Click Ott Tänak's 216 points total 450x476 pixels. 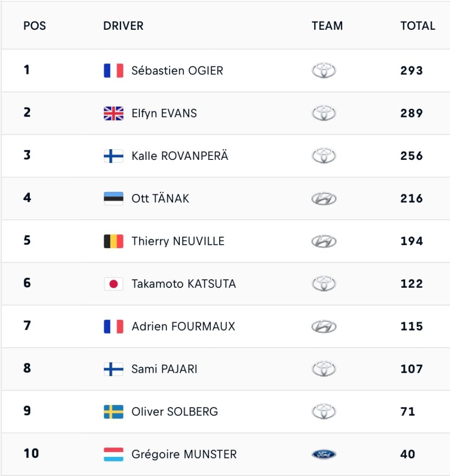tap(411, 198)
